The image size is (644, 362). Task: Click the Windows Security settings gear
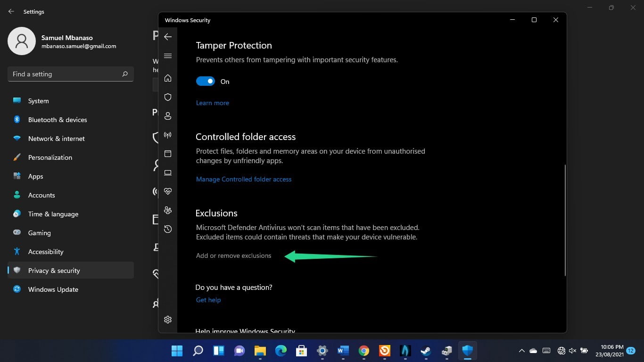[167, 320]
